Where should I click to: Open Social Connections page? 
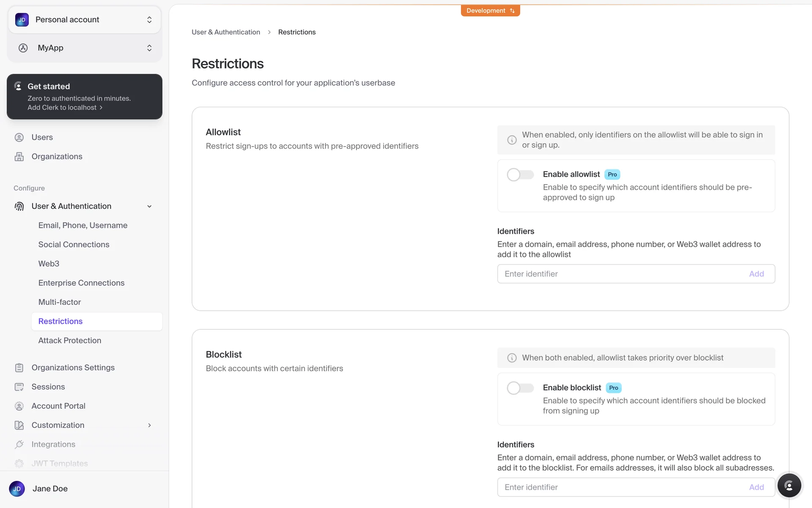[x=74, y=244]
